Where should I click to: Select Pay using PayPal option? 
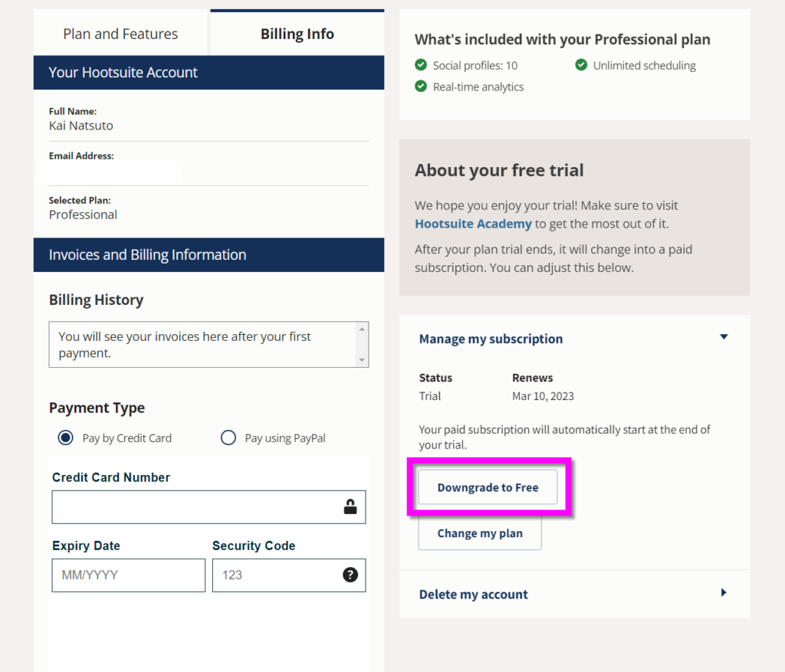(228, 438)
